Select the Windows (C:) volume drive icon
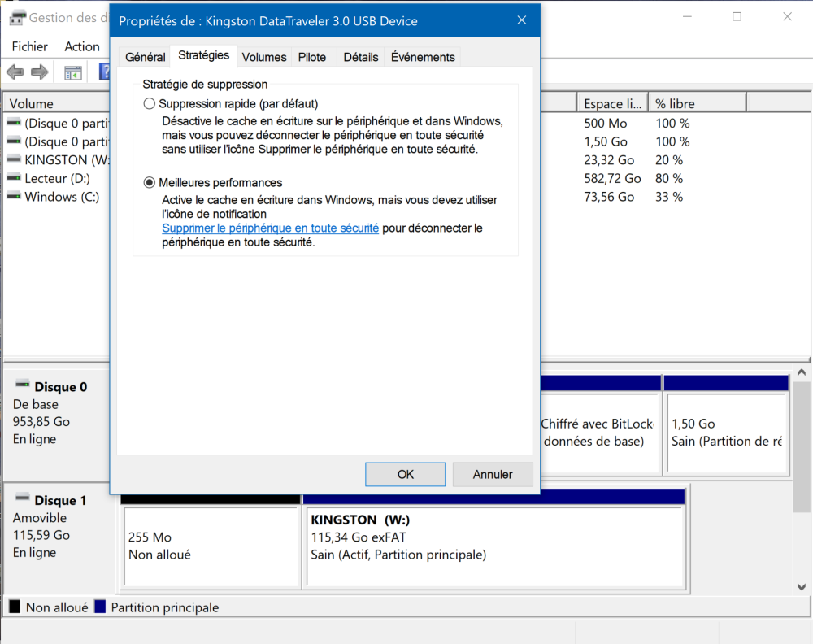This screenshot has height=644, width=813. click(x=14, y=197)
